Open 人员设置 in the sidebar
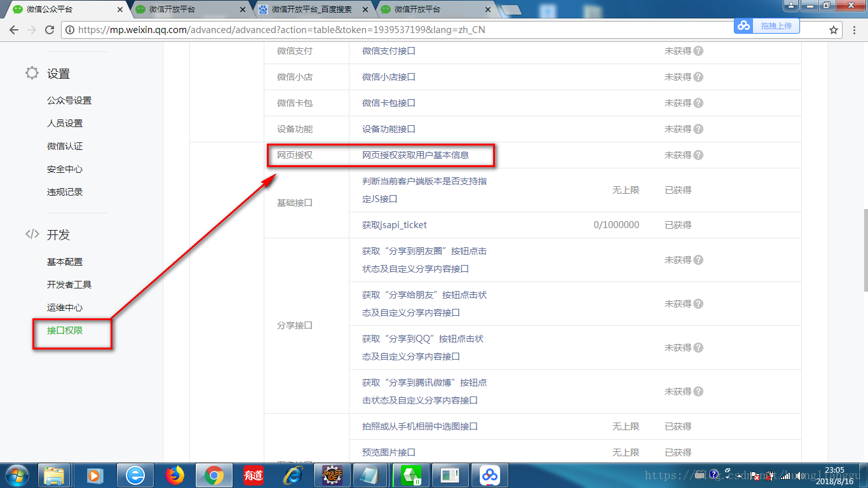Viewport: 868px width, 488px height. (x=65, y=123)
